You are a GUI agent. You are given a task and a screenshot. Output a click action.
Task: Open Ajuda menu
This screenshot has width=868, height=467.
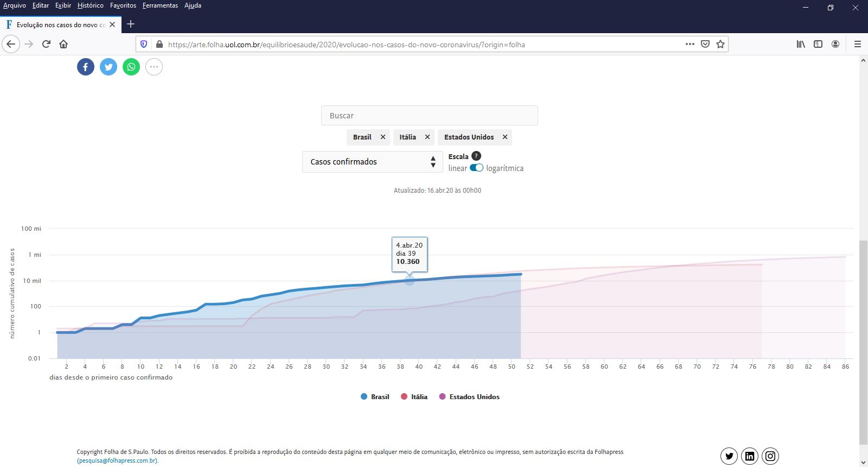point(193,5)
